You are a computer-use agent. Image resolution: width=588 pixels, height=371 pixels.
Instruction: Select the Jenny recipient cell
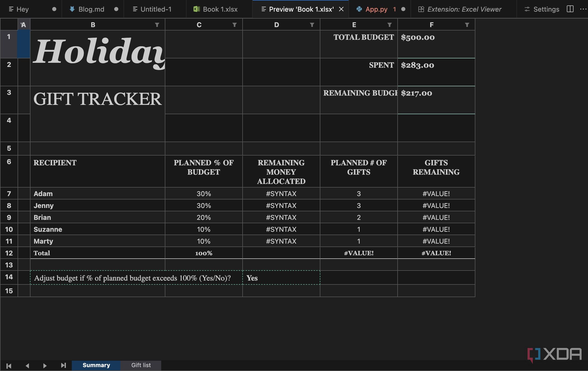click(98, 205)
